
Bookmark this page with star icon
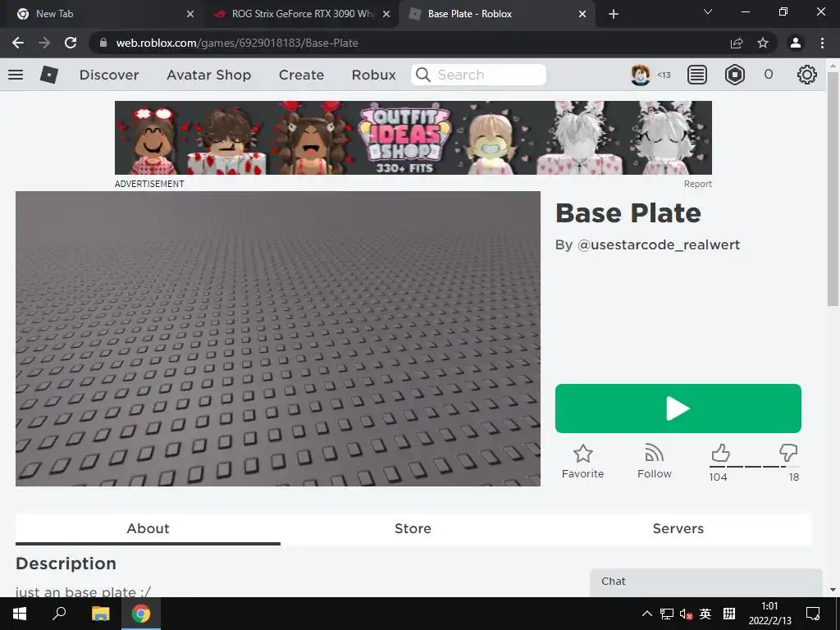click(x=763, y=43)
